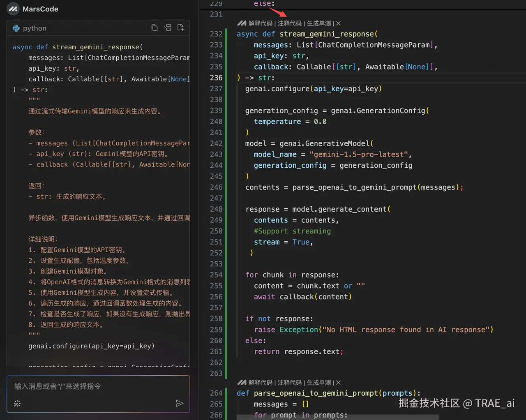Click "for chunk in response:" line
Image resolution: width=526 pixels, height=420 pixels.
tap(292, 275)
